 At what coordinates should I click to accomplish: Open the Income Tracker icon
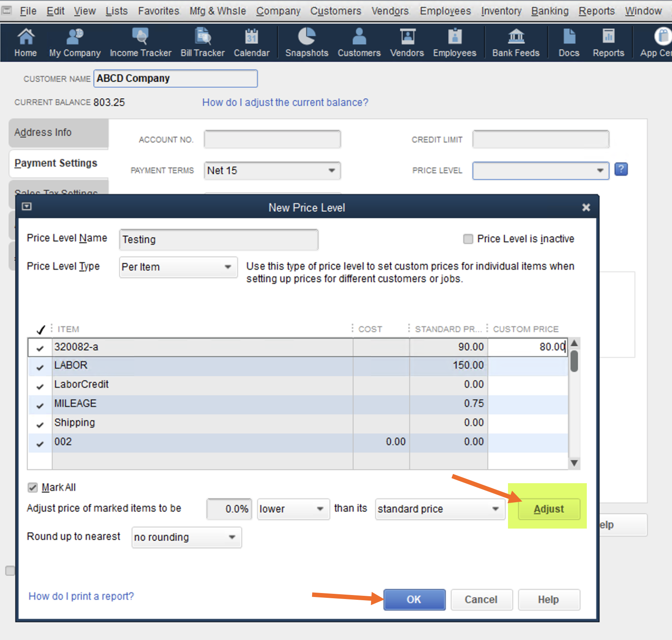(x=140, y=42)
